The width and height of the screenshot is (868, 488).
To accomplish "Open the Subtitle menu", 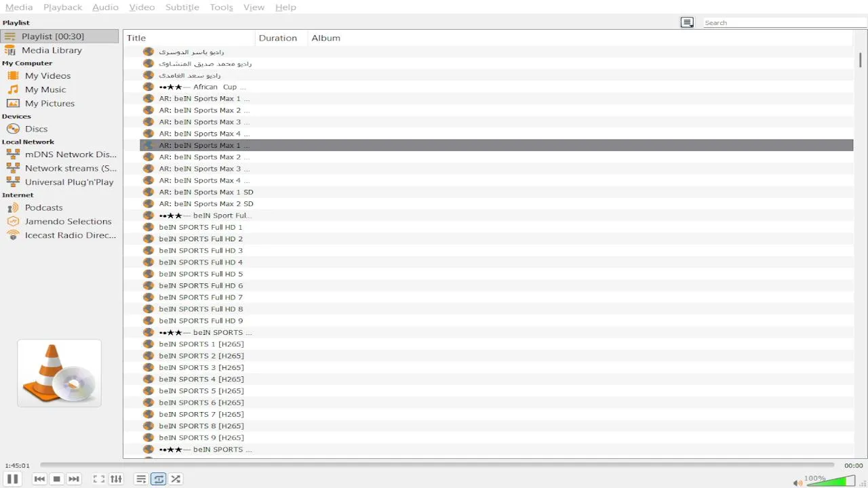I will click(x=182, y=7).
